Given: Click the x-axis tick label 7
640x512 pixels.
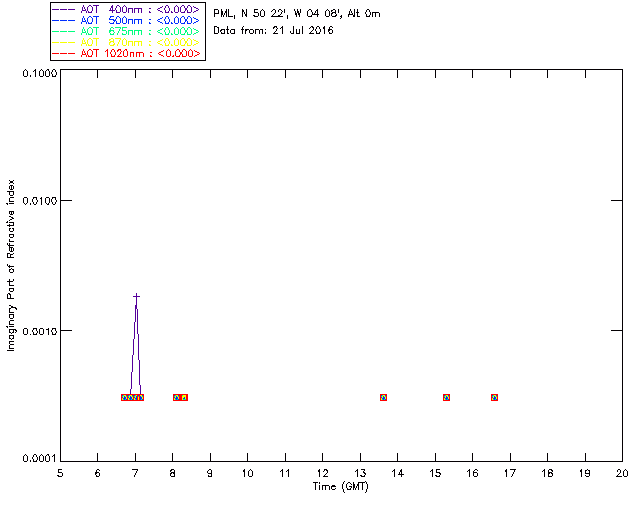Looking at the screenshot, I should [x=135, y=473].
